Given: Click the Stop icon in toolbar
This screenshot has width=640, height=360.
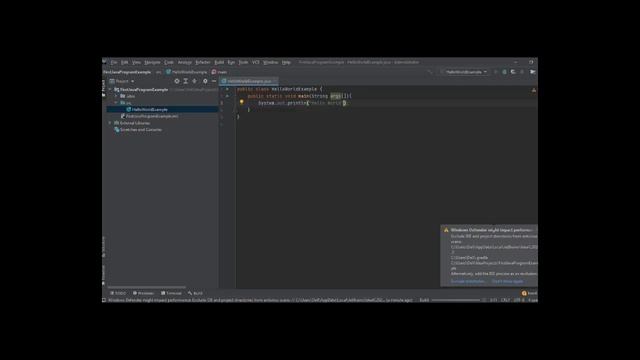Looking at the screenshot, I should pos(522,72).
